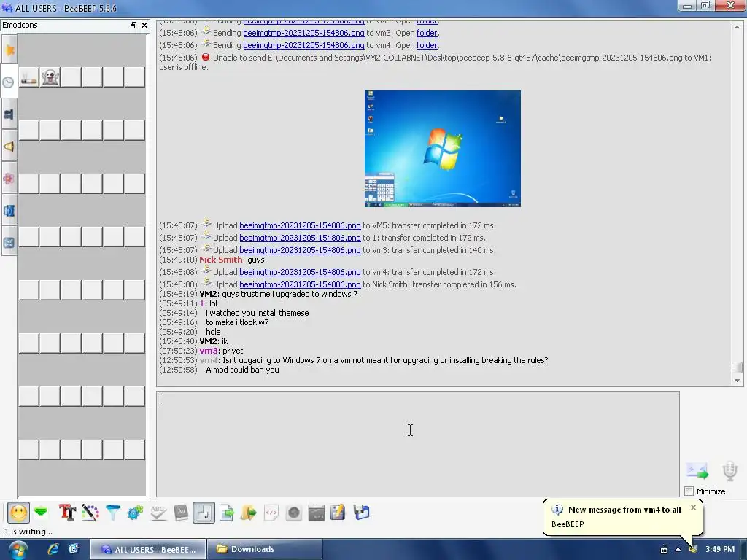Open the font selection (TT) tool
The width and height of the screenshot is (747, 560).
[x=67, y=513]
